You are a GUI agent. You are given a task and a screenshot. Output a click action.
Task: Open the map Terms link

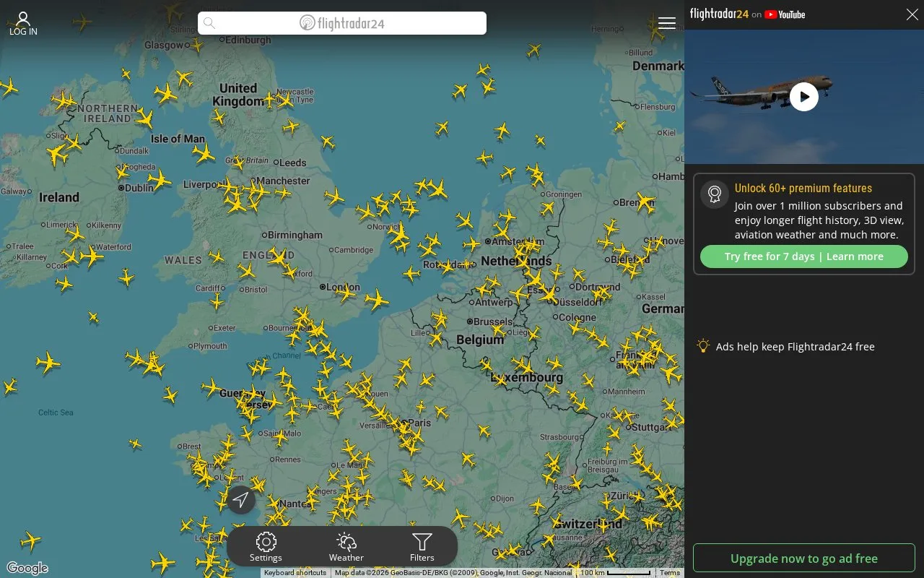click(670, 573)
